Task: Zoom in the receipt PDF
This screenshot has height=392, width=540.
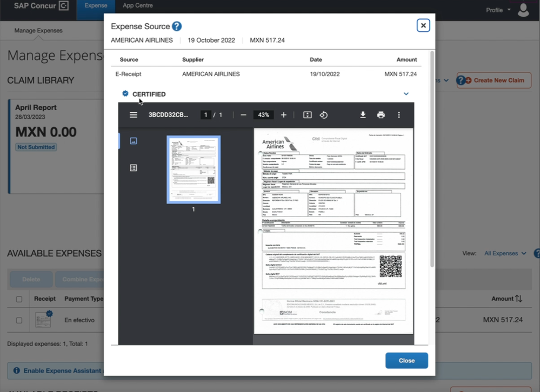Action: point(283,115)
